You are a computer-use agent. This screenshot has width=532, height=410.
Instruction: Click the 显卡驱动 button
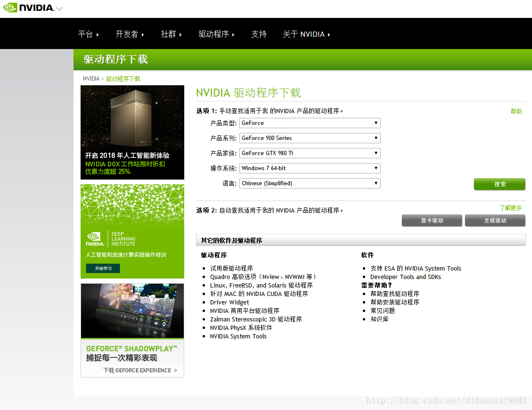(432, 221)
